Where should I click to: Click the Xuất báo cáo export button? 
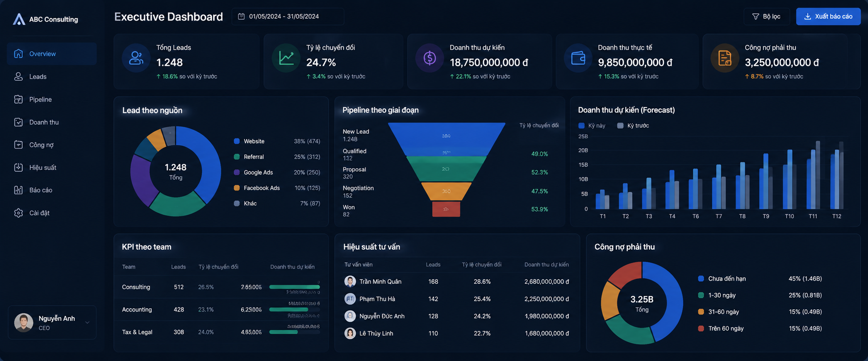[x=828, y=17]
